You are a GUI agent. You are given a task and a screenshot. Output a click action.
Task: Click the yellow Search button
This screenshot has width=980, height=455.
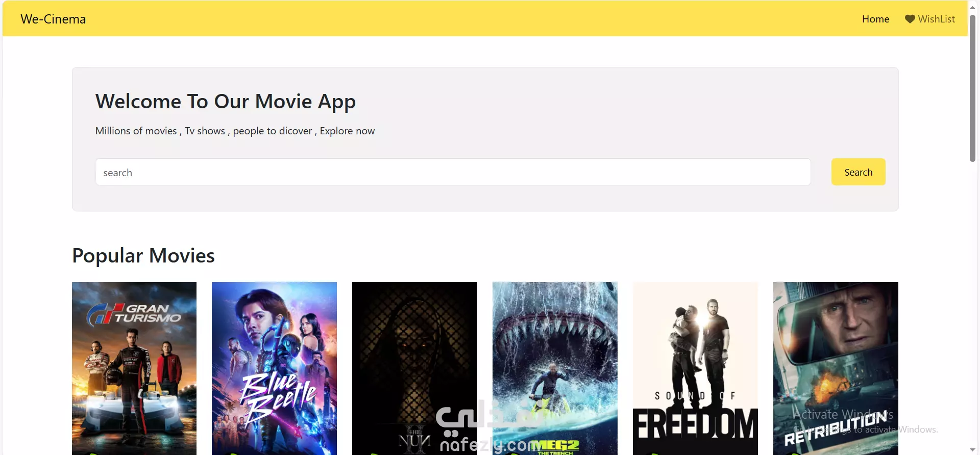point(858,172)
